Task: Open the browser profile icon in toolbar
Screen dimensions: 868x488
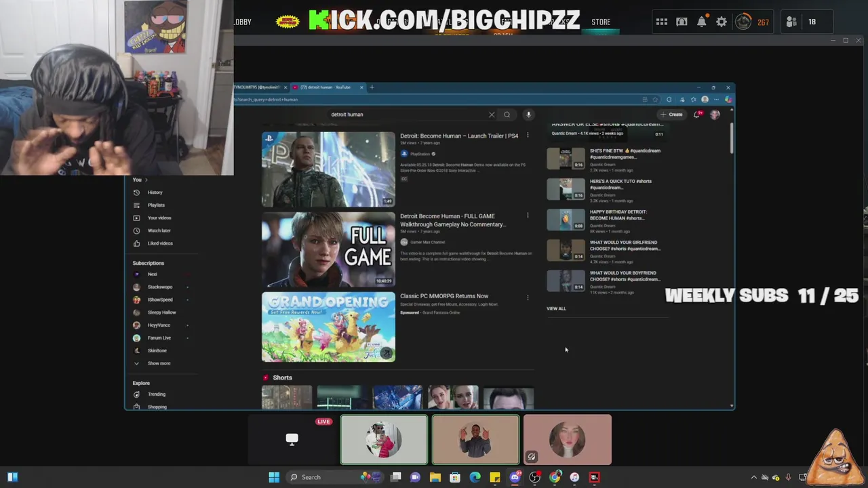Action: 705,100
